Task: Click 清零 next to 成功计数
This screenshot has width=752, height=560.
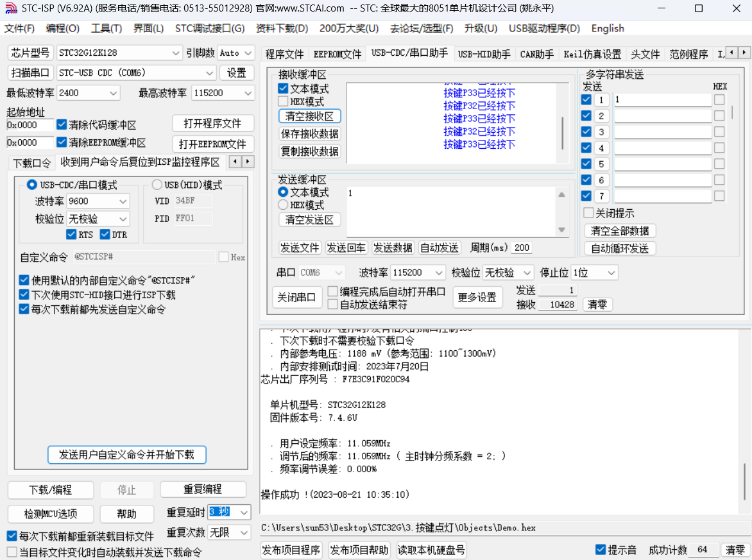Action: (x=735, y=550)
